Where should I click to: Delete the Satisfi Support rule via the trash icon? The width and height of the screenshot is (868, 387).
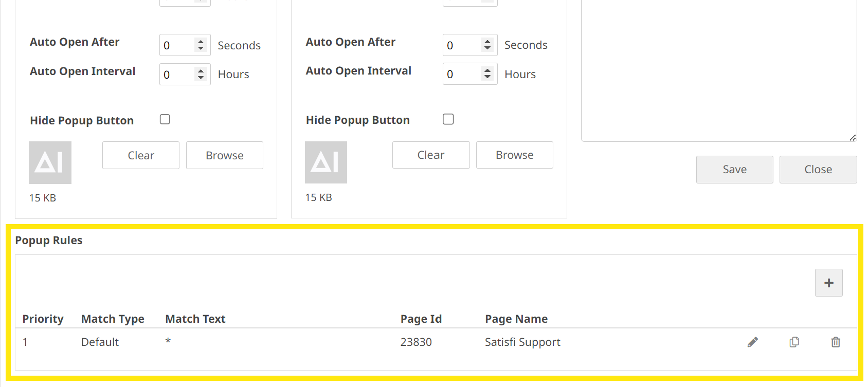836,342
